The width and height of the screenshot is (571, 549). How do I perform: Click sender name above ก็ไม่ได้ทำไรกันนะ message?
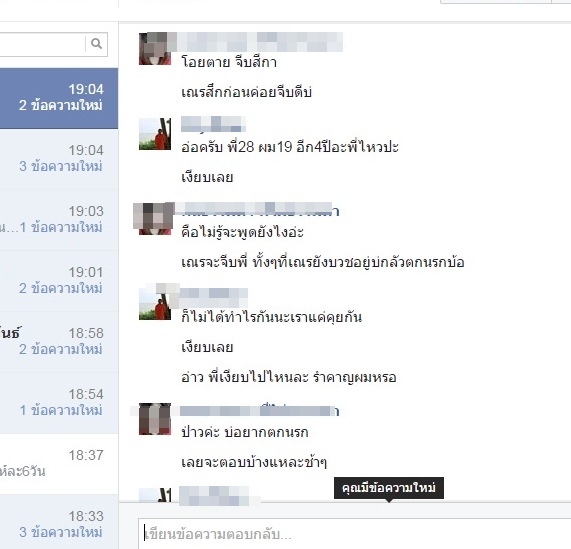tap(214, 295)
